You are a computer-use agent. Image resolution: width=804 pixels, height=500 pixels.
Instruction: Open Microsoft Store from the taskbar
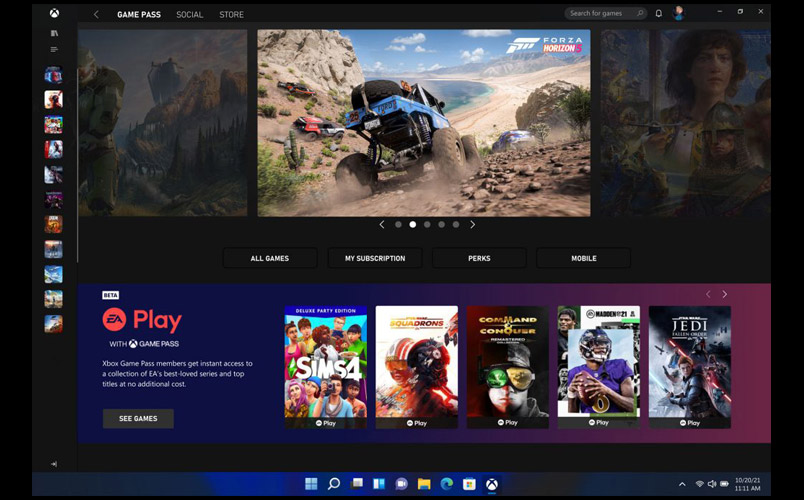point(469,484)
